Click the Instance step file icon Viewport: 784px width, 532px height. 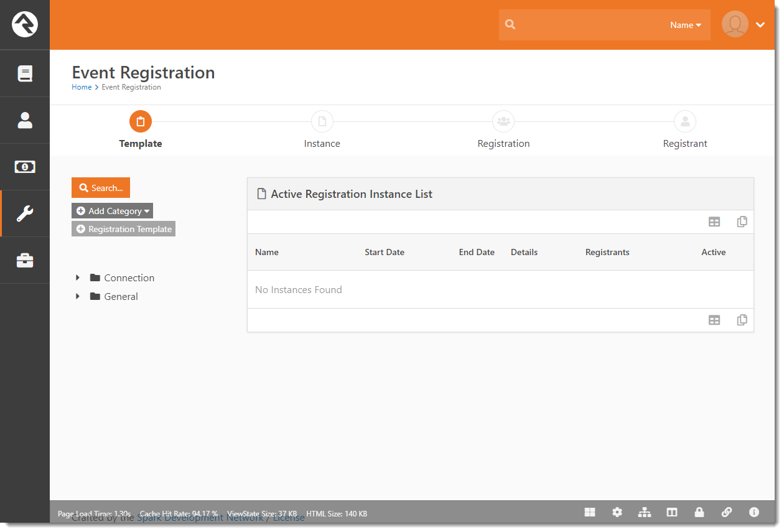(322, 121)
